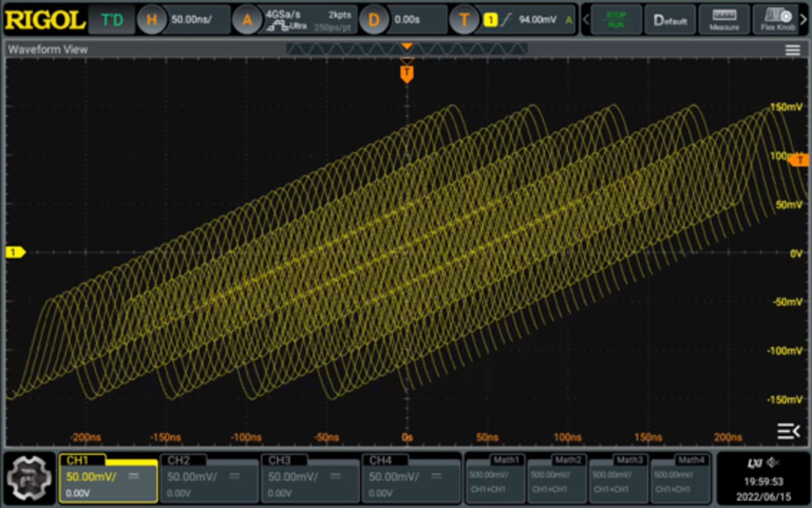
Task: Click the Default reset button
Action: [670, 20]
